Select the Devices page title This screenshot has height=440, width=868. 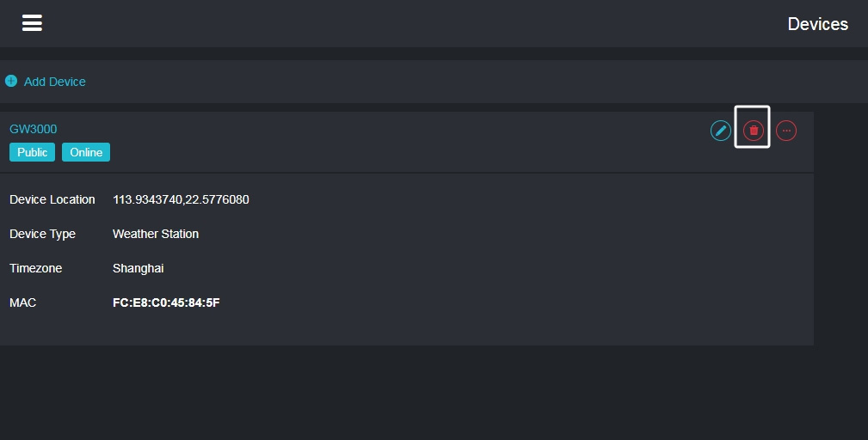click(x=817, y=24)
